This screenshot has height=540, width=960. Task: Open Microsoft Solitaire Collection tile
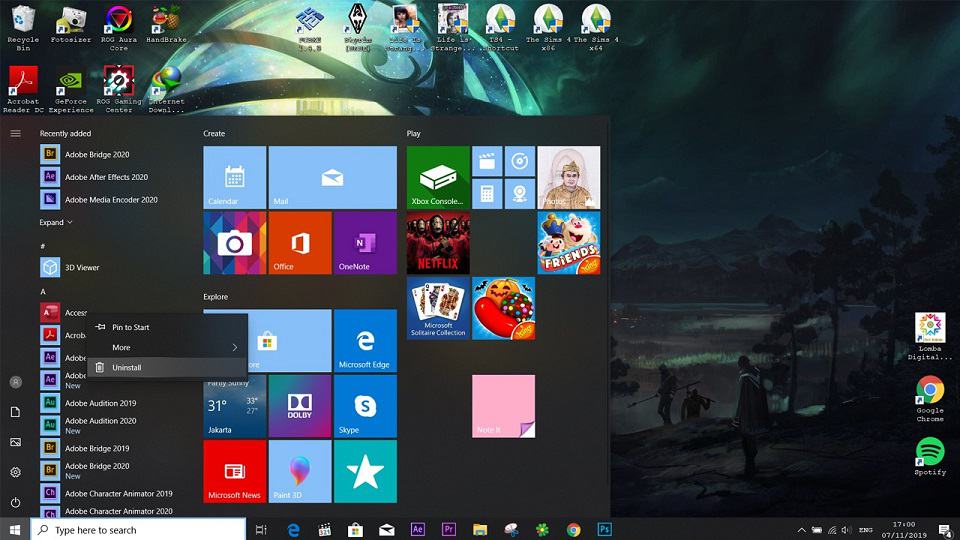pos(438,308)
